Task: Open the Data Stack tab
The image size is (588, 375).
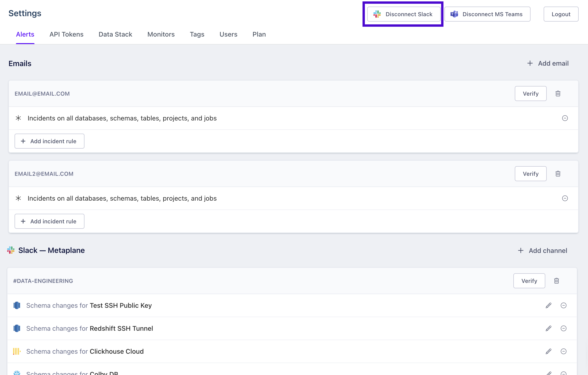Action: [x=115, y=34]
